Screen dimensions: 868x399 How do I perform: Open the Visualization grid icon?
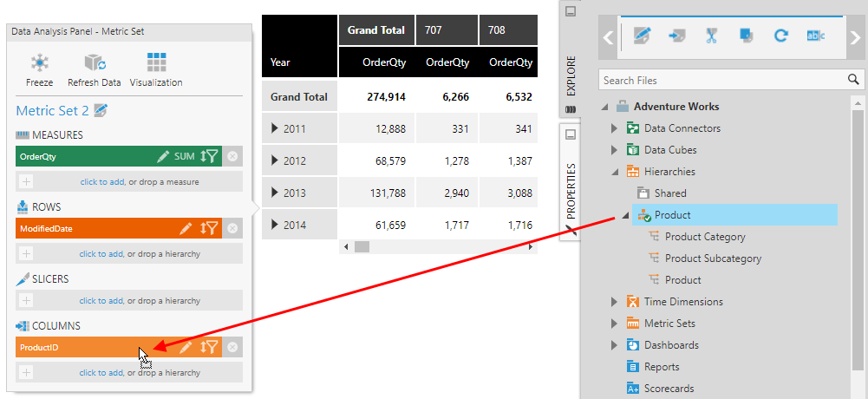pos(156,63)
